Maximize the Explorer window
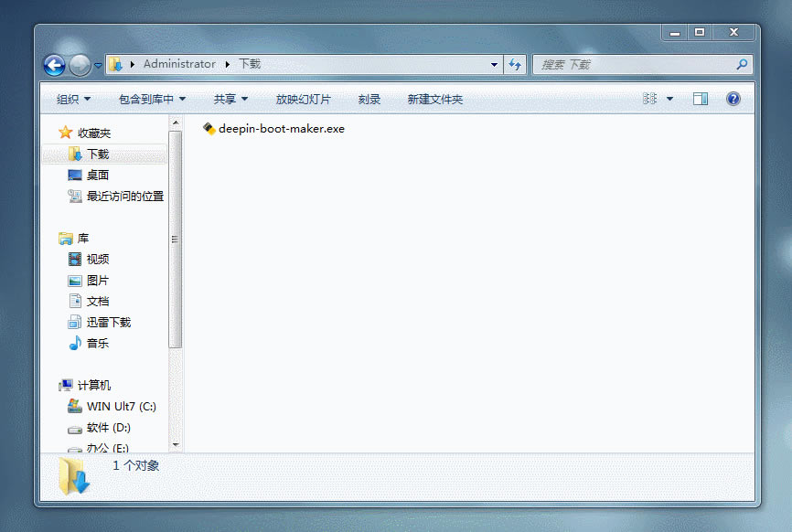The image size is (792, 532). 699,32
